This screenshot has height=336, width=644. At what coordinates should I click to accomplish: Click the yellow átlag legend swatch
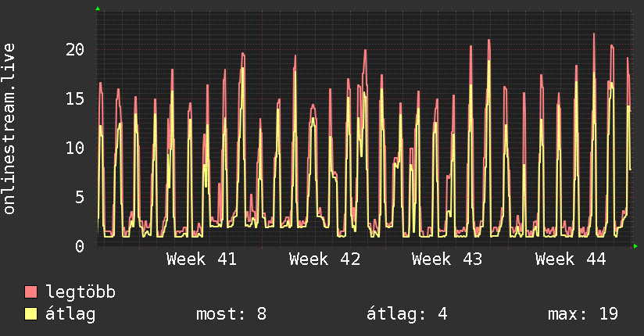click(x=30, y=313)
